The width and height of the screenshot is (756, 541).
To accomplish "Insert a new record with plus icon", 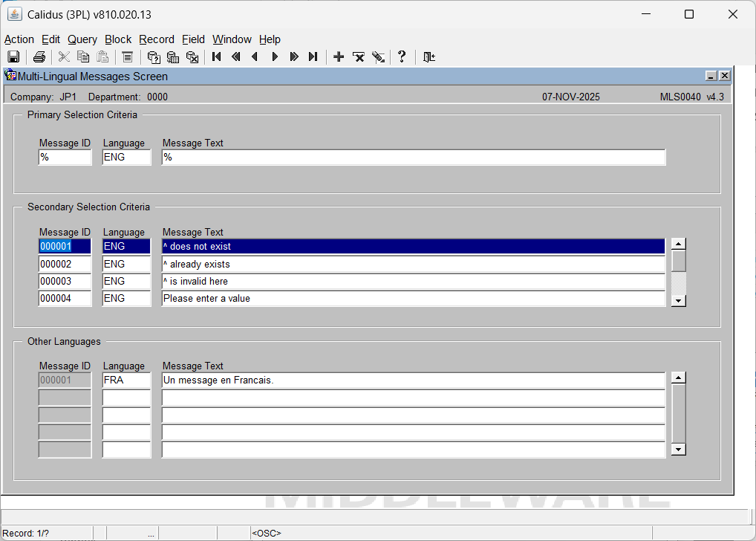I will [339, 57].
